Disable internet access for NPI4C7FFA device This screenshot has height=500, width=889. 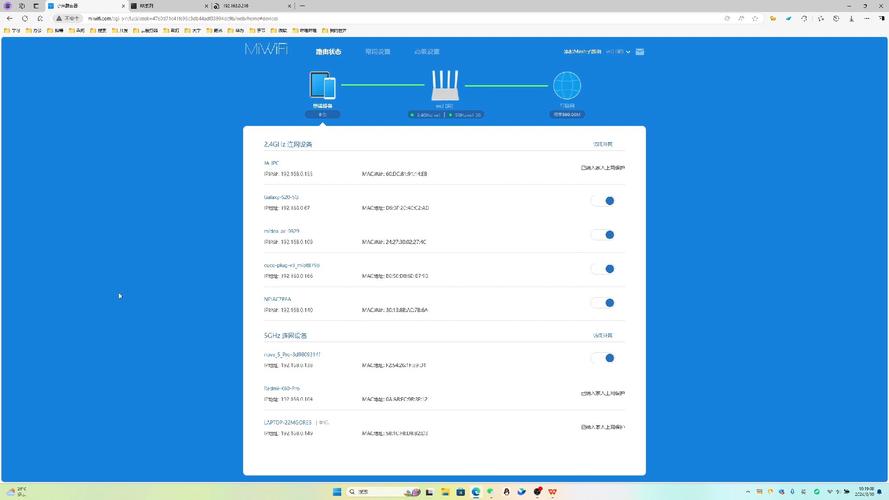[x=603, y=303]
